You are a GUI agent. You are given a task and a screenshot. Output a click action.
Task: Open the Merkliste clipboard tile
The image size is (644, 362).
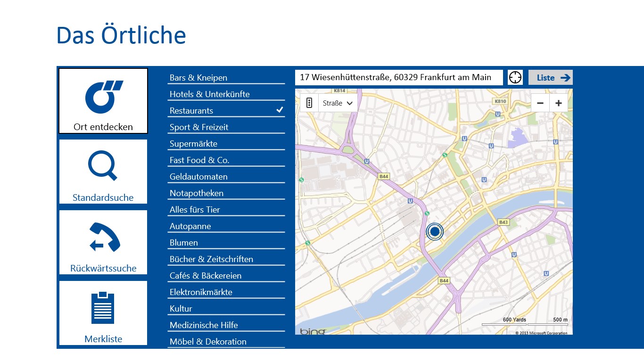tap(103, 313)
